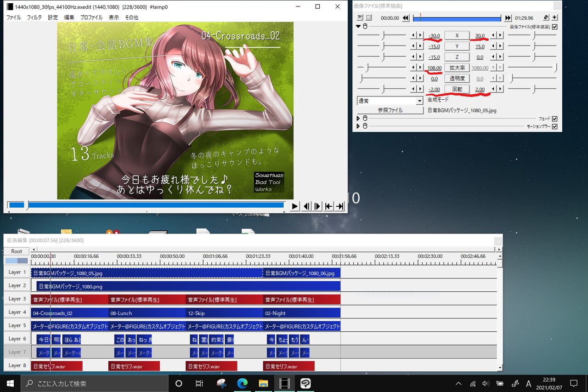This screenshot has height=392, width=588.
Task: Toggle Layer 2 visibility
Action: pyautogui.click(x=17, y=285)
